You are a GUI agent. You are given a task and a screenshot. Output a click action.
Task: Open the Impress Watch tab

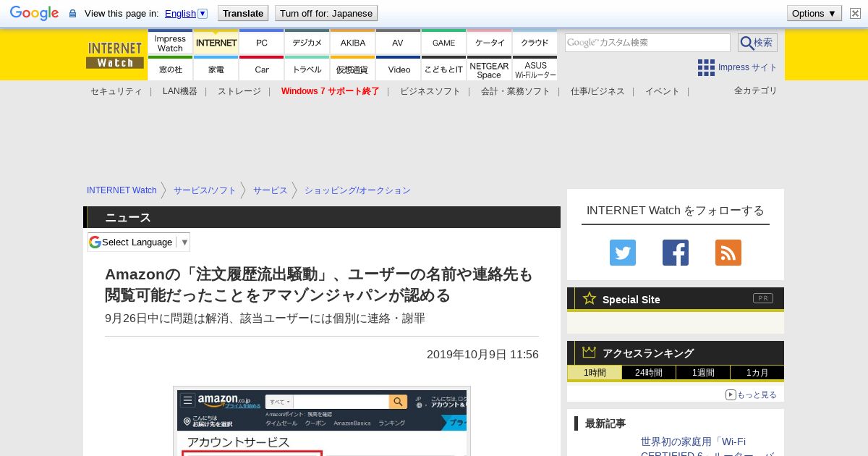point(170,43)
